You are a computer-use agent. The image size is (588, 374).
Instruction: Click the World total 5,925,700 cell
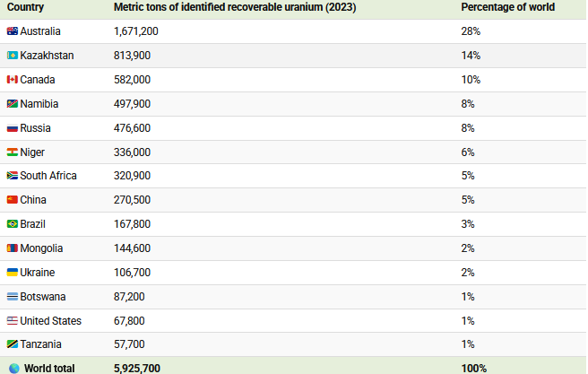click(x=137, y=369)
